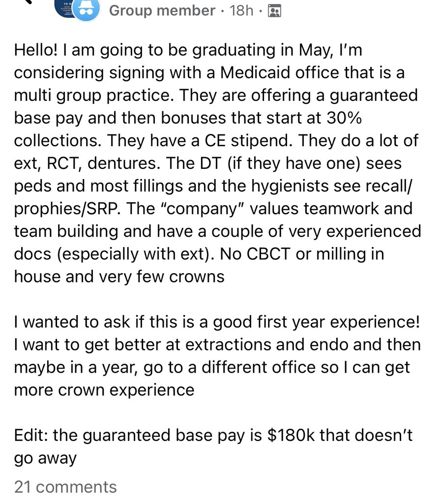
Task: Click the words "No CBCT" in the post
Action: tap(255, 254)
